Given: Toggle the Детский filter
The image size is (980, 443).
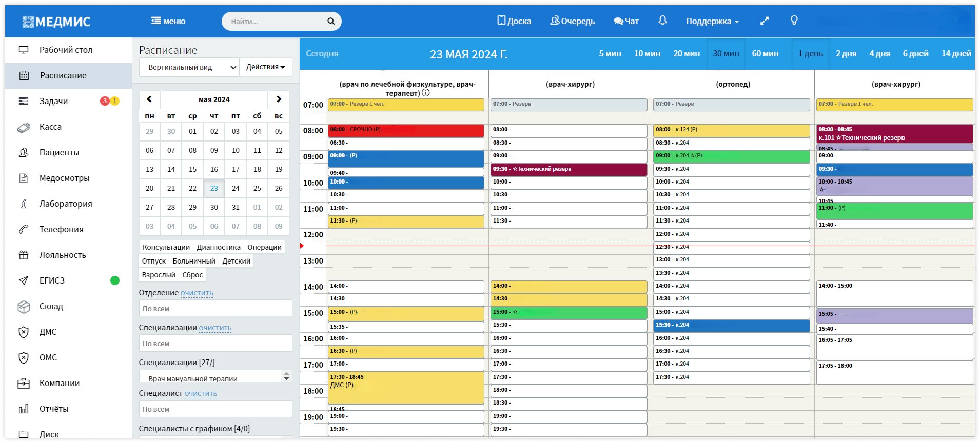Looking at the screenshot, I should coord(236,261).
